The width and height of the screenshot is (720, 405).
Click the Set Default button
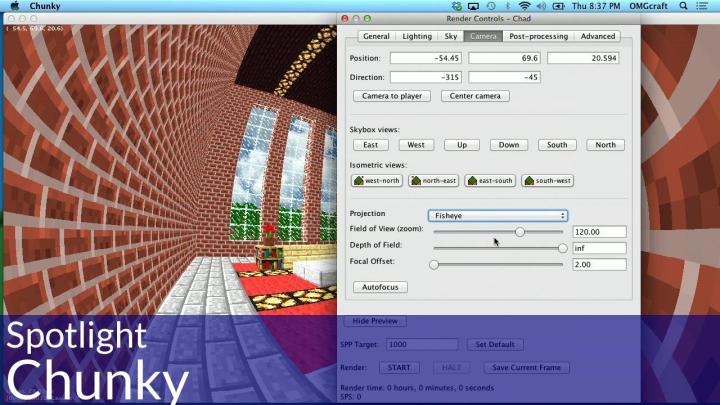tap(495, 344)
